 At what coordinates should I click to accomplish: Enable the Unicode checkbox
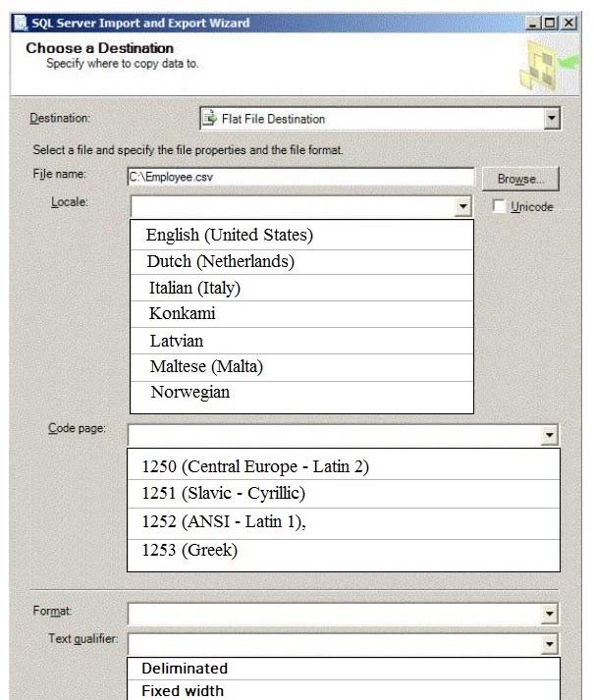[499, 206]
